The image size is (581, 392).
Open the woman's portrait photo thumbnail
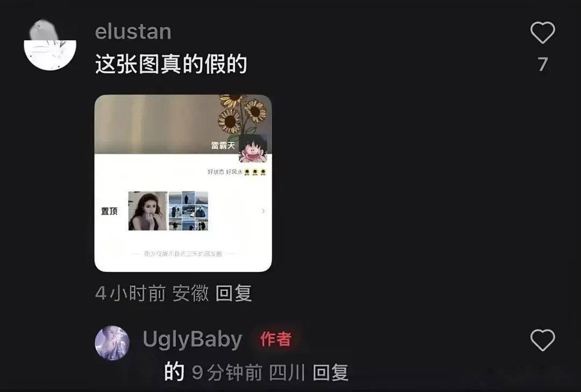pyautogui.click(x=147, y=211)
